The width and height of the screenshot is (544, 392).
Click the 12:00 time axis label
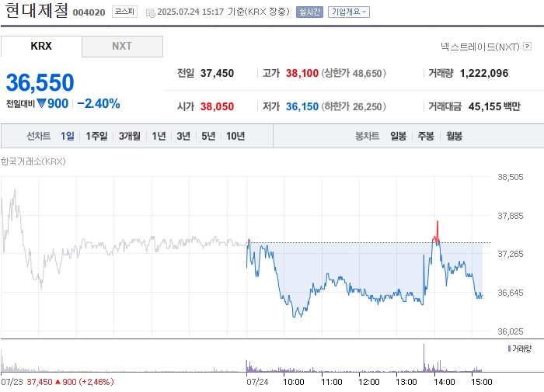click(369, 382)
